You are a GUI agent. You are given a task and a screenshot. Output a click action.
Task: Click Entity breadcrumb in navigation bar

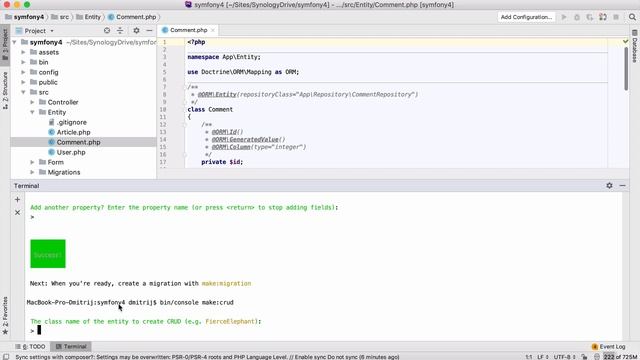tap(89, 17)
